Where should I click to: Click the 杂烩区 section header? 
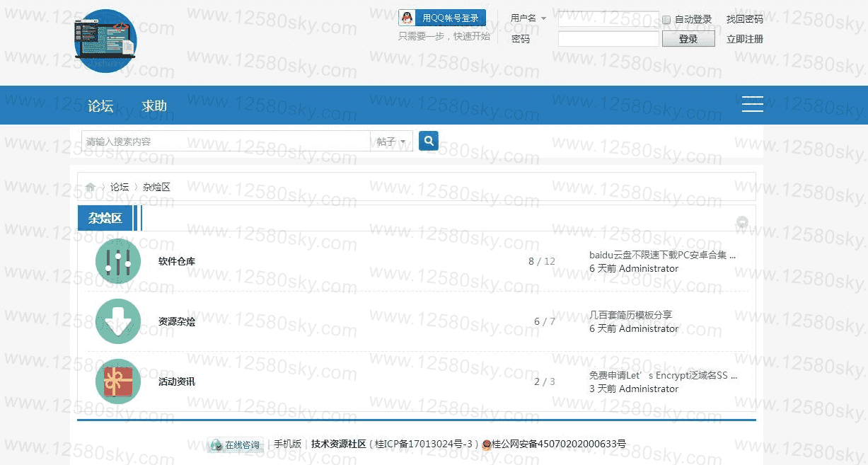point(105,218)
